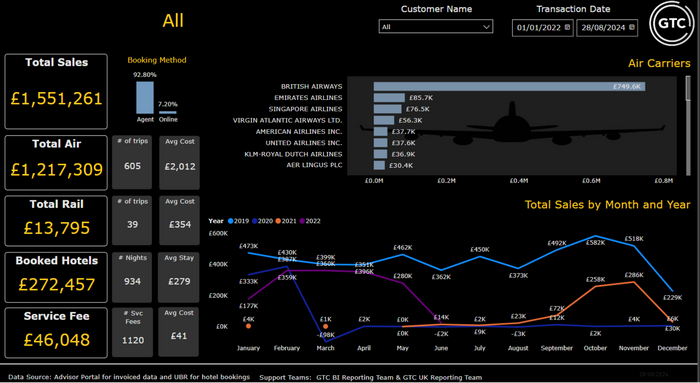Screen dimensions: 700x383
Task: Select 2019 legend color marker
Action: (x=231, y=221)
